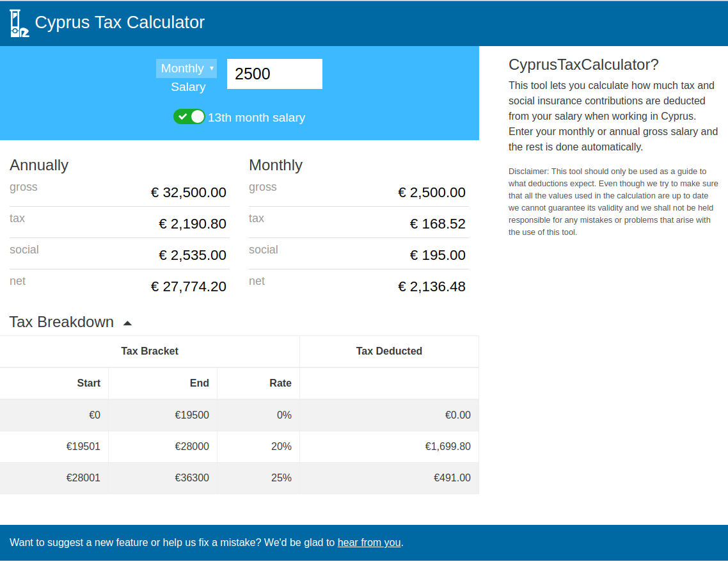Click the Start column header
The height and width of the screenshot is (562, 728).
[54, 383]
